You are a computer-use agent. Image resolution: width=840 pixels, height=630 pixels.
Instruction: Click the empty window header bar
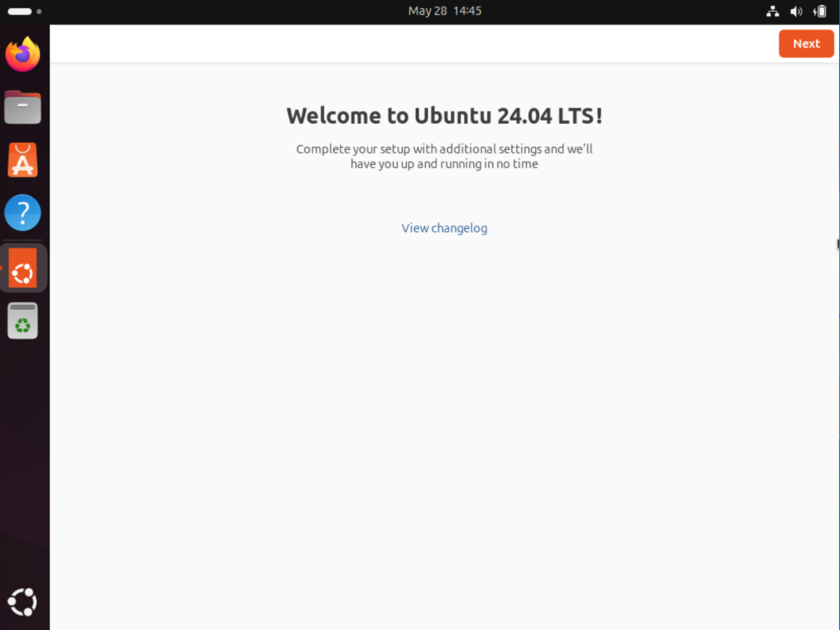point(410,43)
